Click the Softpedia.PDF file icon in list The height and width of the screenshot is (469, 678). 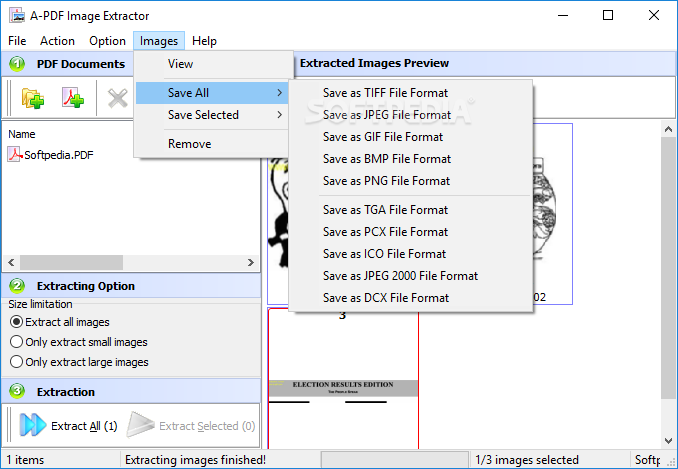pos(15,155)
